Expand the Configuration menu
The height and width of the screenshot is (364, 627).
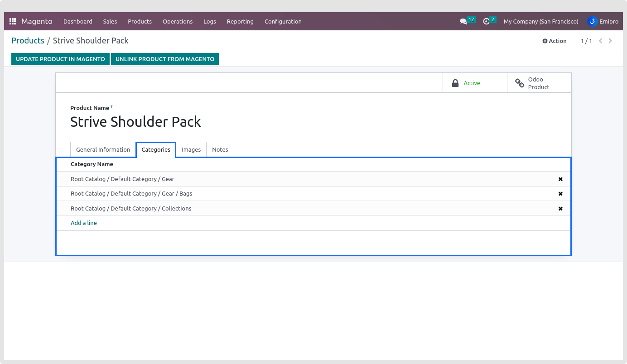[x=283, y=21]
